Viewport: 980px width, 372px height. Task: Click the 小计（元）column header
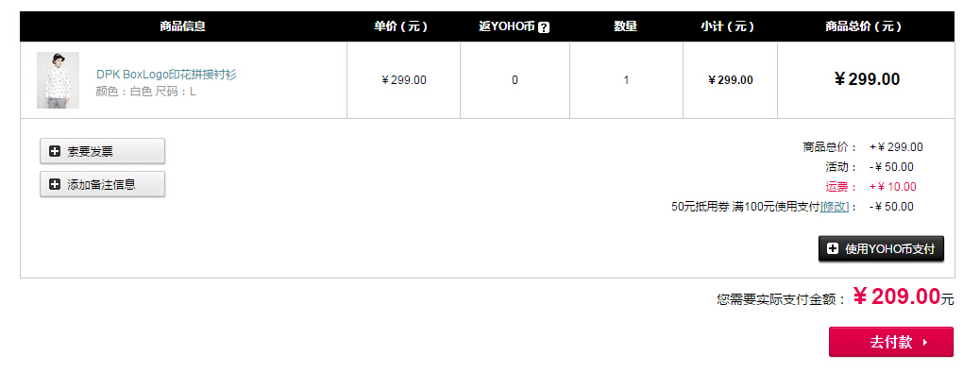coord(730,26)
